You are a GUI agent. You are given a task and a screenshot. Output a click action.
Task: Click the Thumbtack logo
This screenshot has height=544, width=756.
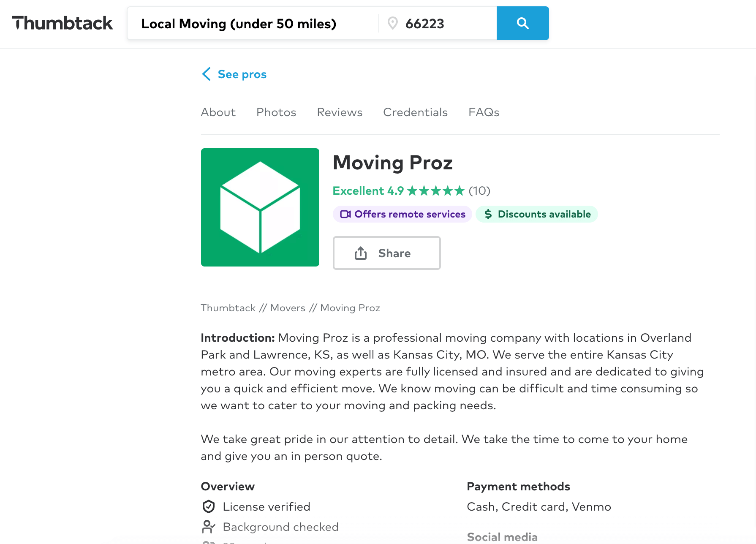(x=63, y=23)
